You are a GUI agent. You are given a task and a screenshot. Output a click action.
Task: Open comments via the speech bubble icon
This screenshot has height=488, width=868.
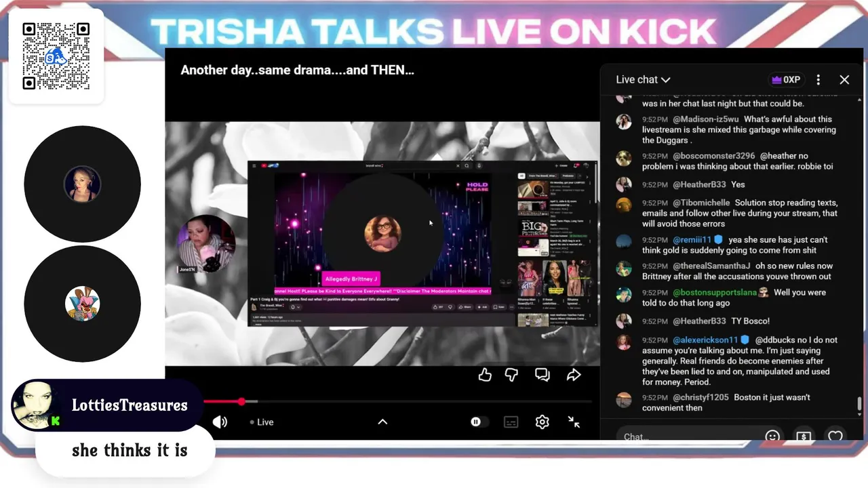[x=542, y=375]
